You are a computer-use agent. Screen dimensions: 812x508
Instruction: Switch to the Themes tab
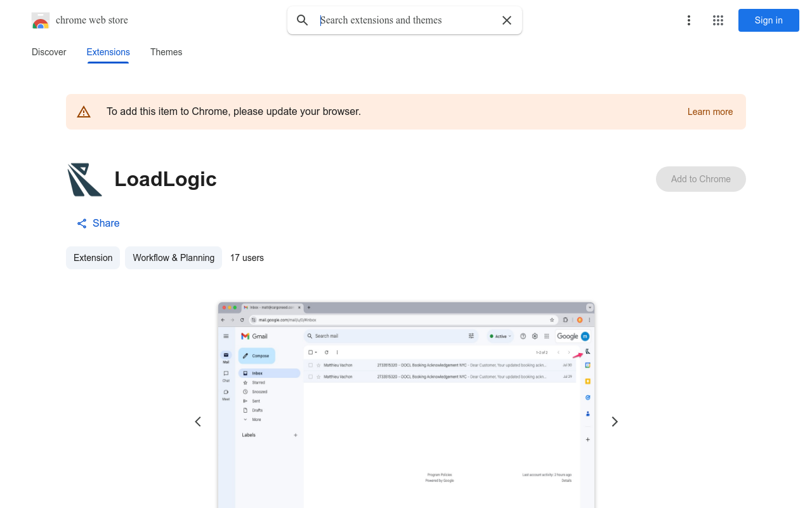pyautogui.click(x=166, y=52)
